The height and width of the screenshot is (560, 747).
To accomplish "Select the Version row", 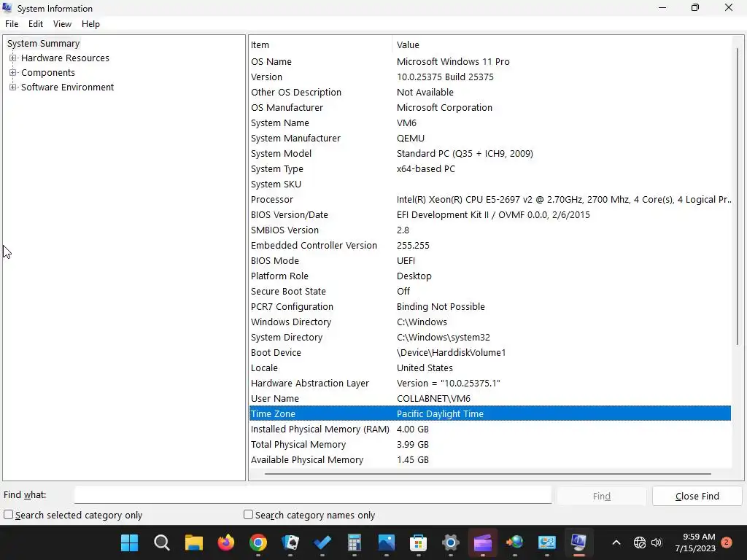I will [490, 77].
